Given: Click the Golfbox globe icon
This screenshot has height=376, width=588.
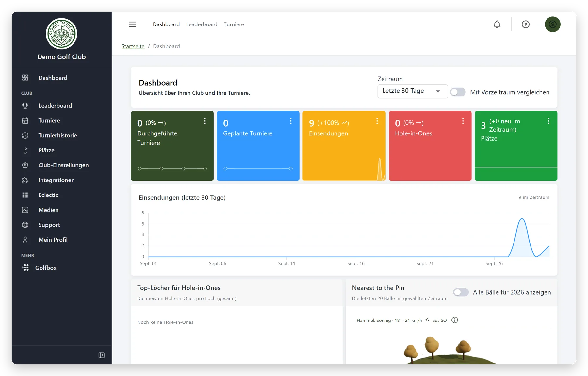Looking at the screenshot, I should (x=25, y=268).
